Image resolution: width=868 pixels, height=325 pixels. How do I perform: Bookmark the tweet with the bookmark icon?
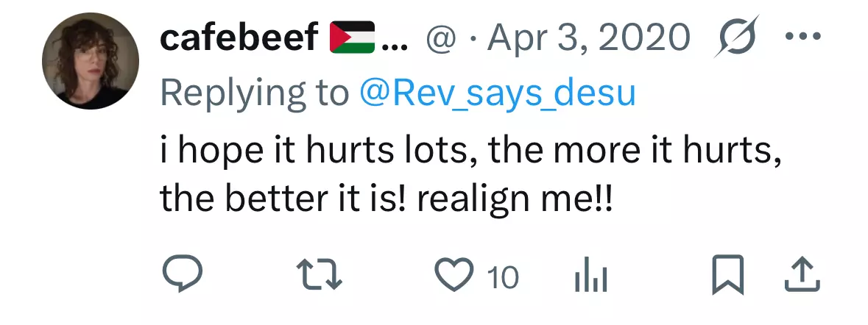[x=727, y=274]
